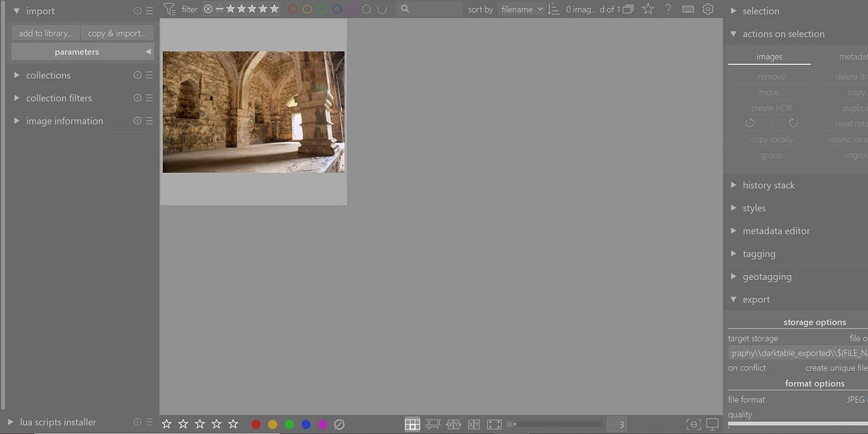
Task: Toggle the red color label filter
Action: (x=292, y=9)
